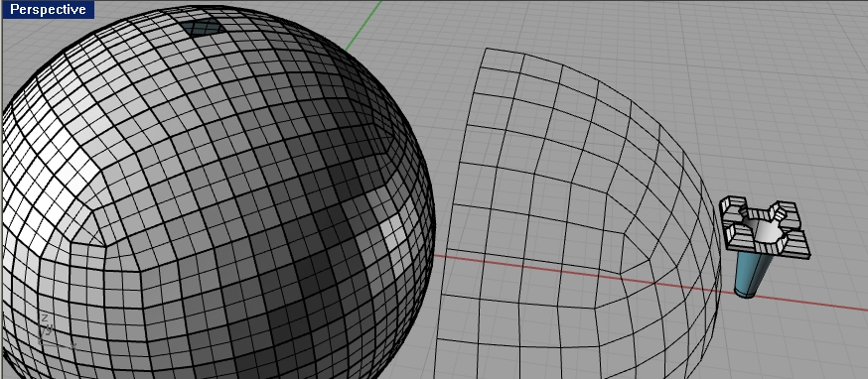Select the cross-shaped bracket above the cylinder
The width and height of the screenshot is (868, 379).
click(x=765, y=227)
